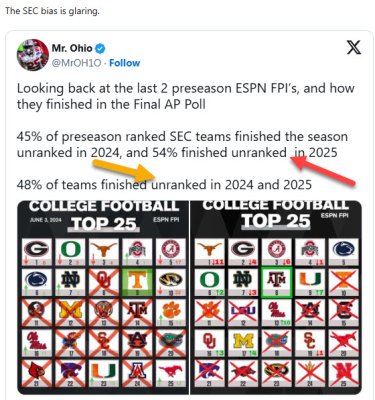375x400 pixels.
Task: Click the Clemson paw logo in 2024 grid
Action: (x=171, y=312)
